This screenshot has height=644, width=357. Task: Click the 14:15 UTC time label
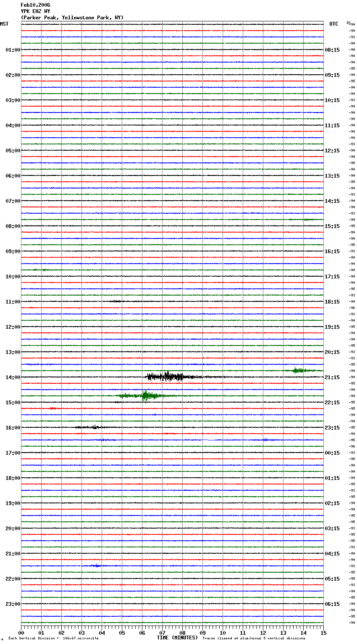point(332,201)
